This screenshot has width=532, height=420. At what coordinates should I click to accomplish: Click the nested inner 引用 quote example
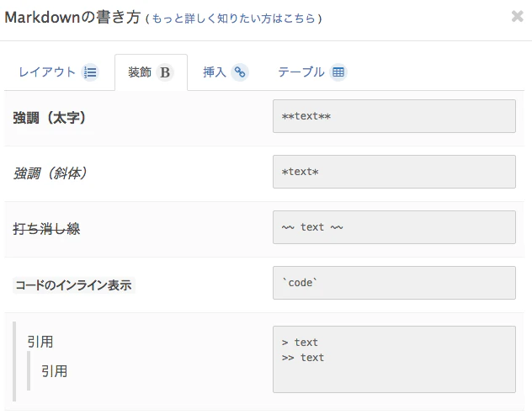(54, 371)
